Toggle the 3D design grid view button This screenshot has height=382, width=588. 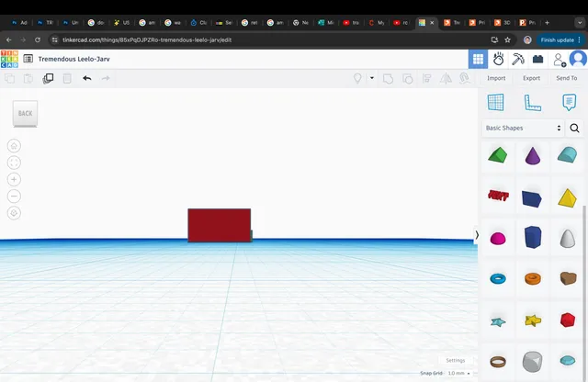[478, 60]
